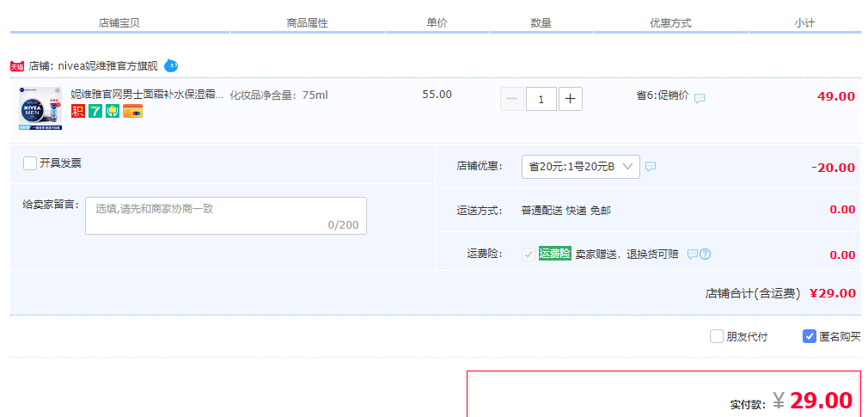Click the -20.00 discount amount
Viewport: 868px width, 417px height.
click(x=833, y=168)
